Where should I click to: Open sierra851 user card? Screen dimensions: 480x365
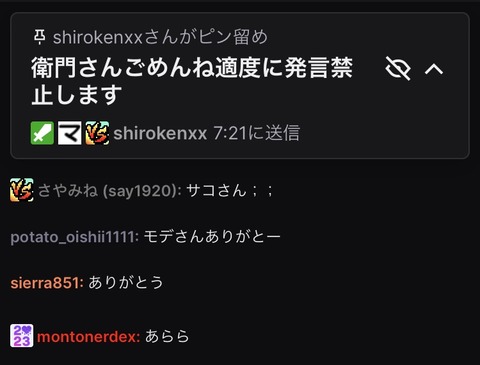click(47, 283)
